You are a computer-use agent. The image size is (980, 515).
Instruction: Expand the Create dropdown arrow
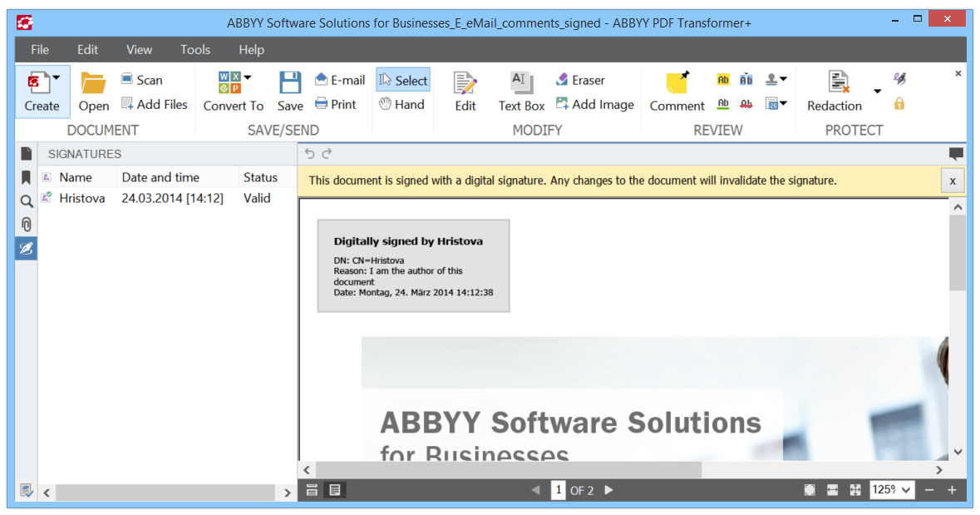(57, 77)
